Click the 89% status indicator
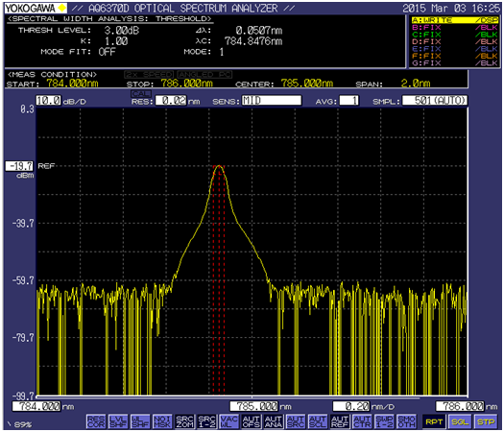This screenshot has width=504, height=432. click(22, 424)
